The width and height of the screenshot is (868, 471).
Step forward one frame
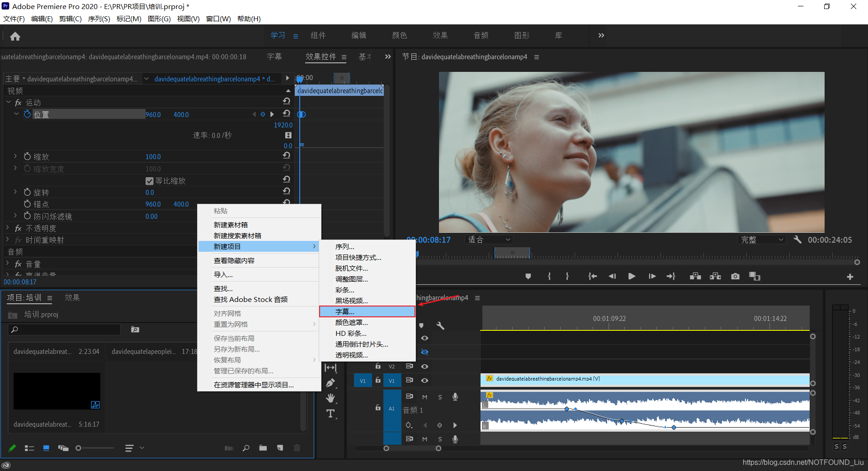click(652, 276)
